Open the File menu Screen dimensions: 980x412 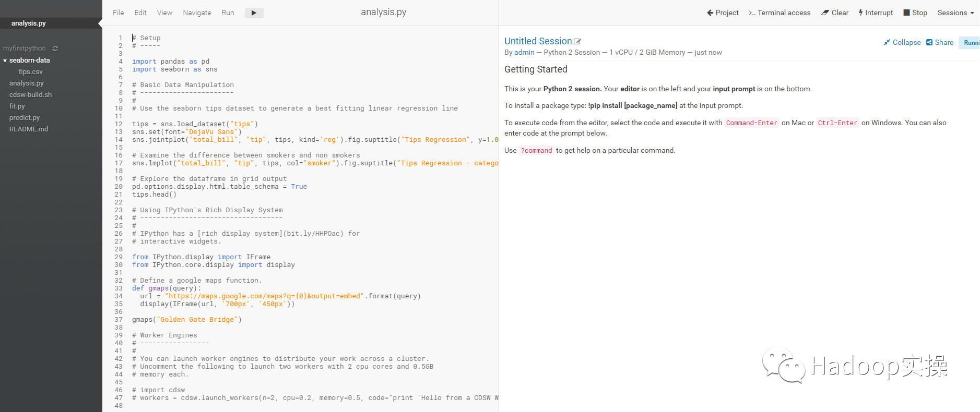(x=119, y=13)
